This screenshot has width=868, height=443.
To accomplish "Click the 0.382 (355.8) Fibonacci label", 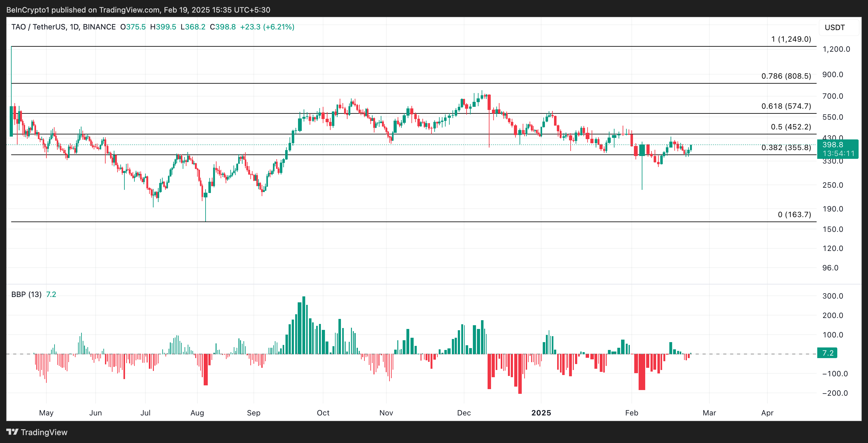I will tap(786, 148).
